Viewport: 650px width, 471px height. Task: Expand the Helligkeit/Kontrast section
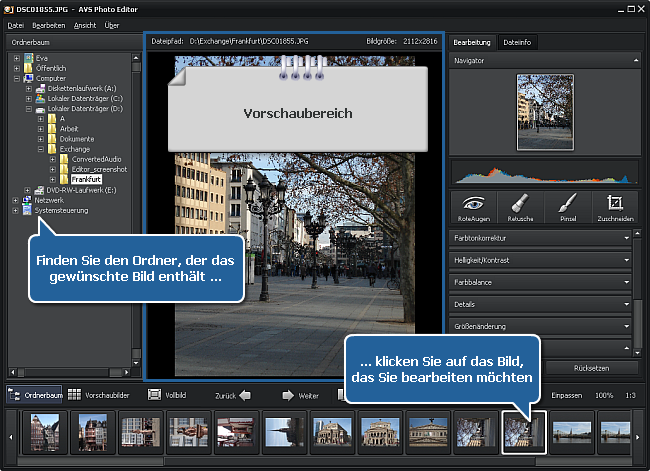pyautogui.click(x=541, y=260)
